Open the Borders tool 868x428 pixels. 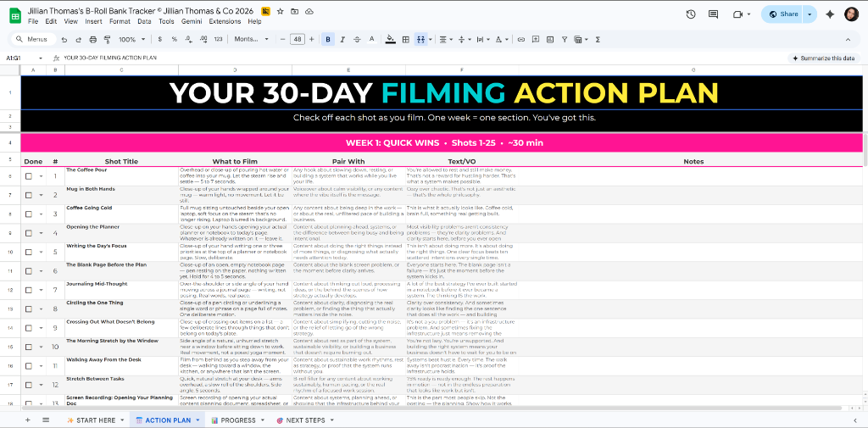point(406,39)
